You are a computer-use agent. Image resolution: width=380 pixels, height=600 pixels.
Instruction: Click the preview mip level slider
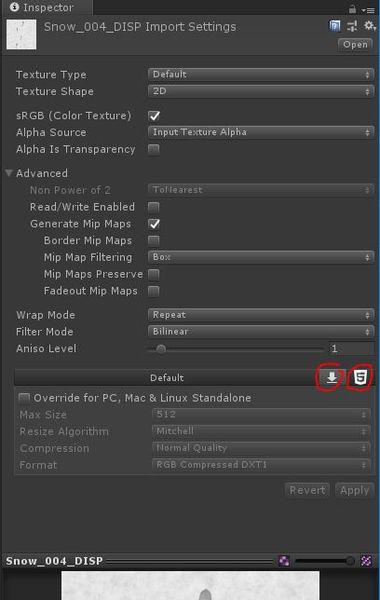coord(325,561)
